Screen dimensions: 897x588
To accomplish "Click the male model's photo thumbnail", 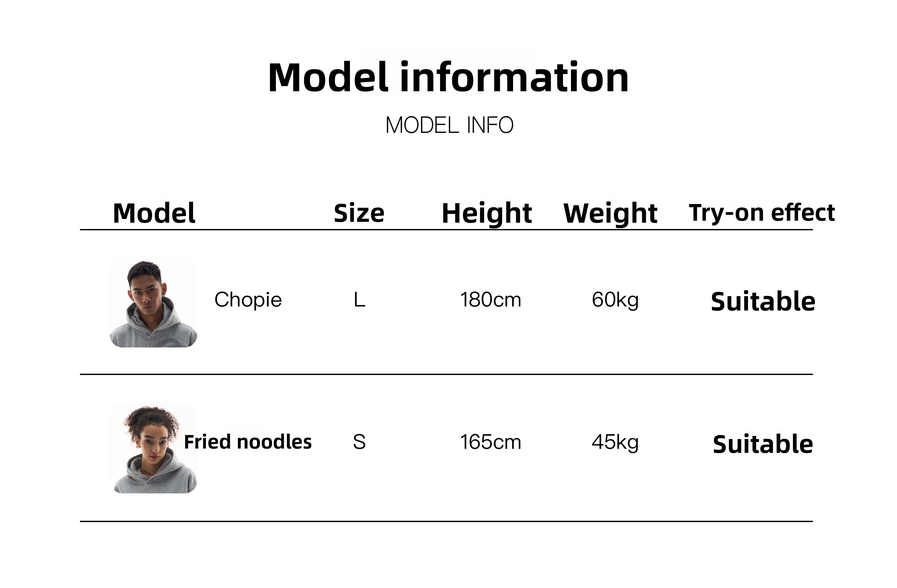I will pos(154,302).
